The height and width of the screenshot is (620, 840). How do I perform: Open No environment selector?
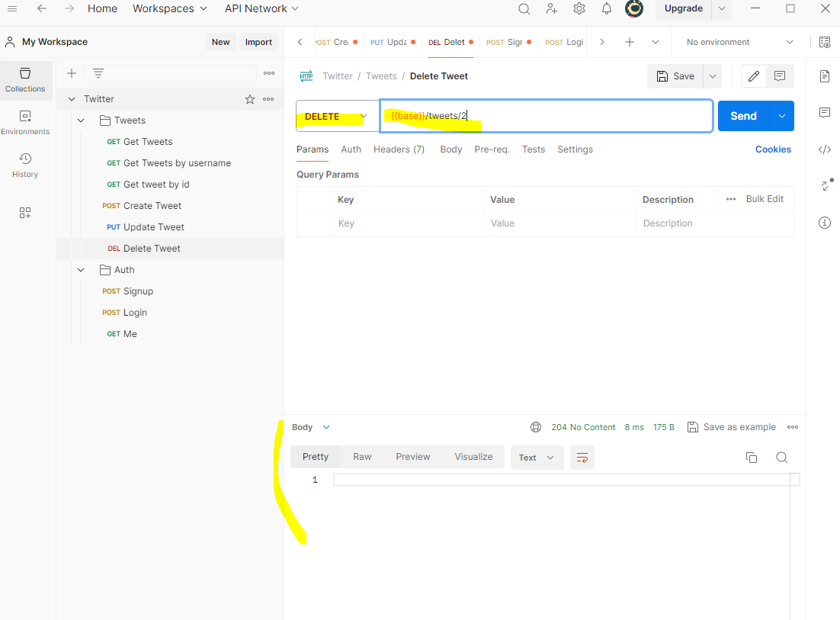pos(739,42)
